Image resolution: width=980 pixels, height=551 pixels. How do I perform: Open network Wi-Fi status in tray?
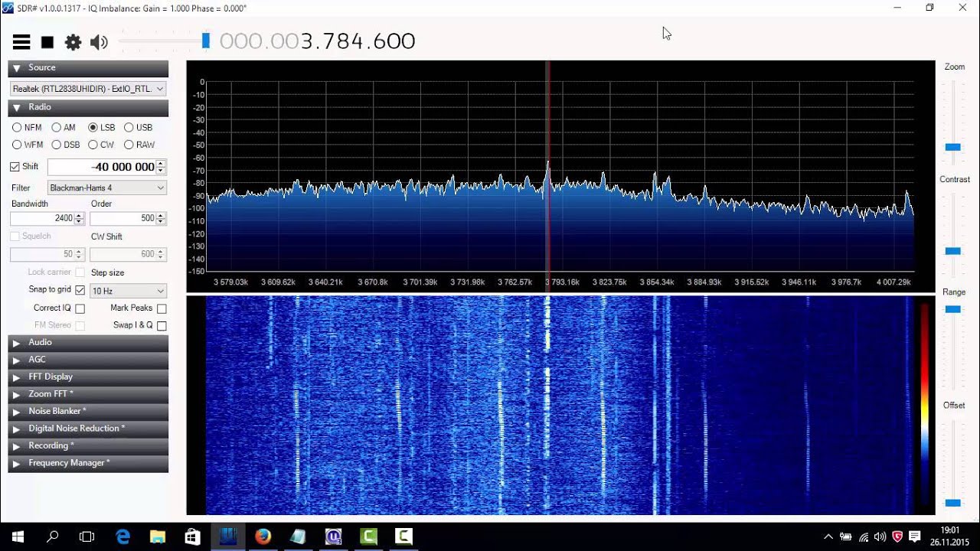coord(863,536)
